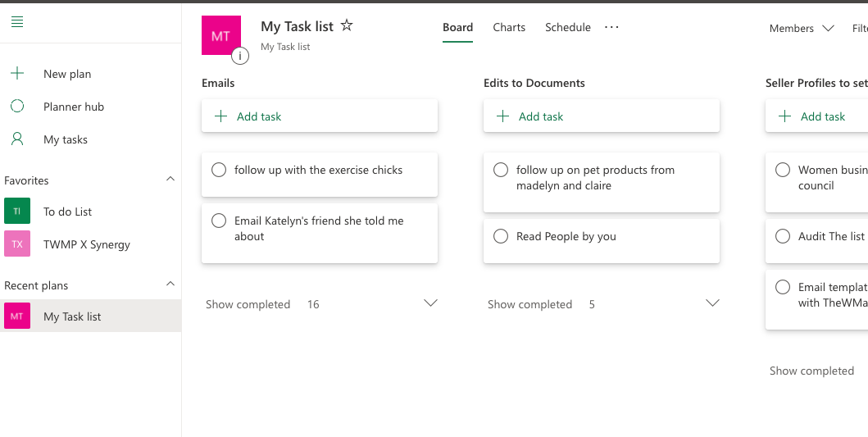Open the To do List plan
This screenshot has width=868, height=437.
coord(67,212)
